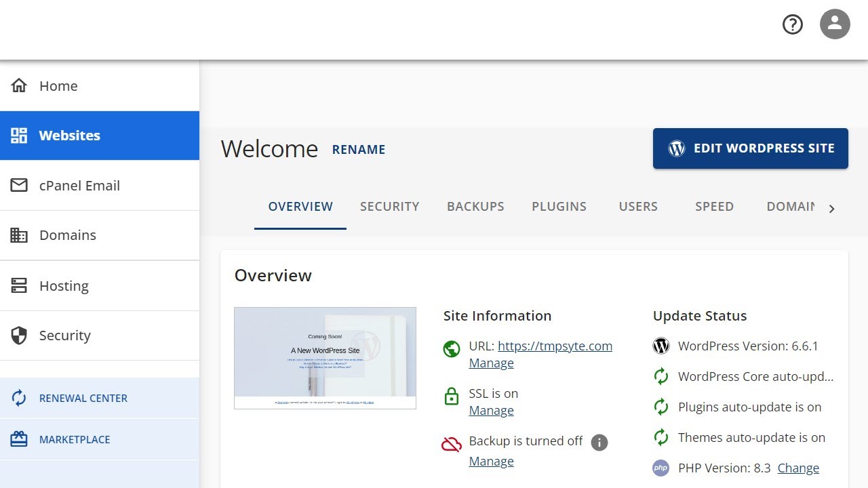Click the 'Themes auto-update is on' text
The width and height of the screenshot is (868, 488).
(752, 437)
